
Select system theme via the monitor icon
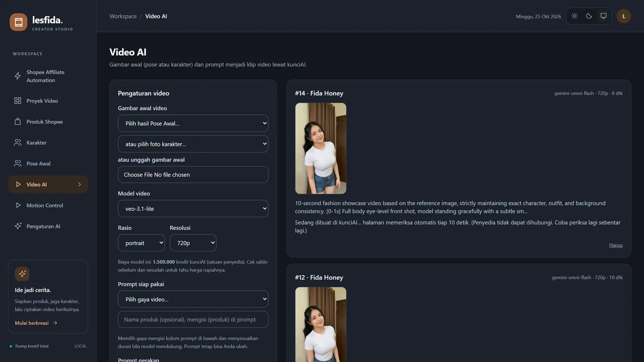(603, 16)
